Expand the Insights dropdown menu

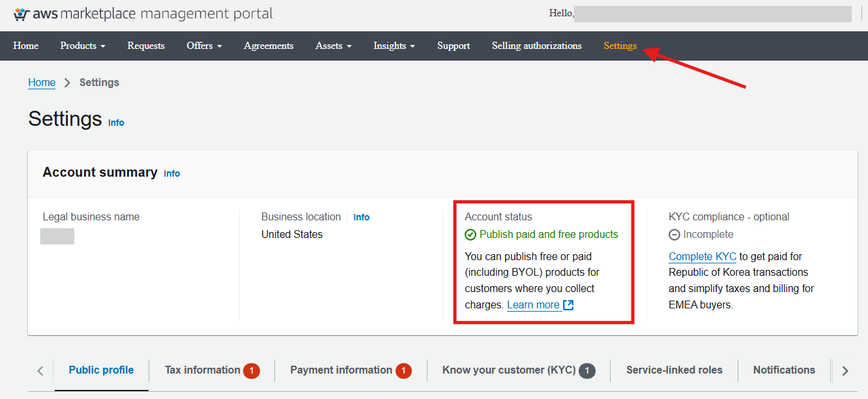394,46
